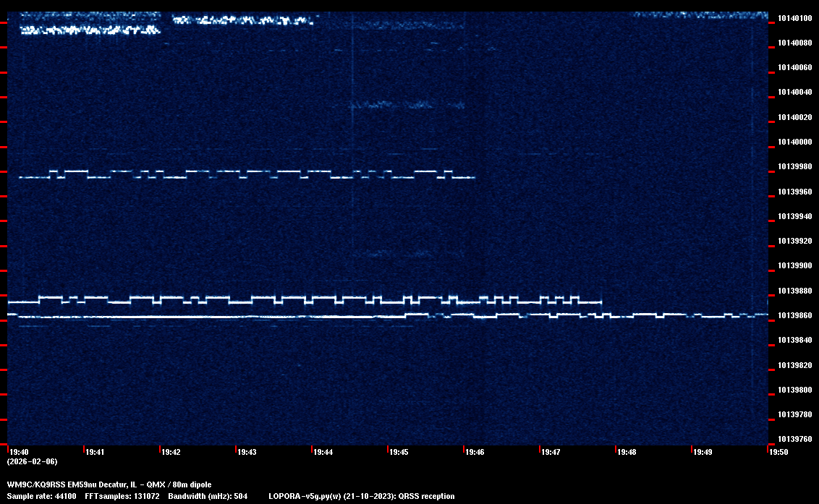Click the 10140100 frequency label

[794, 18]
